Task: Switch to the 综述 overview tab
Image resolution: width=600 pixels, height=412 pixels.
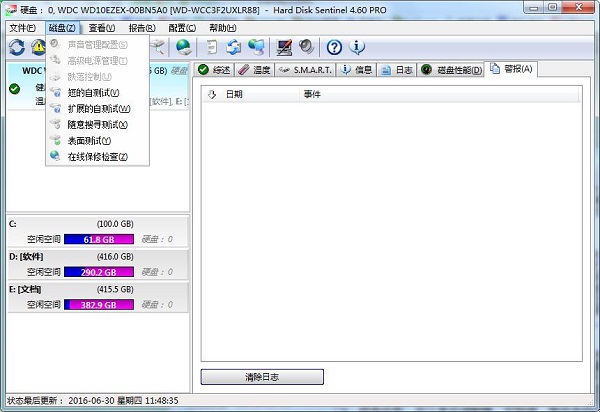Action: point(214,70)
